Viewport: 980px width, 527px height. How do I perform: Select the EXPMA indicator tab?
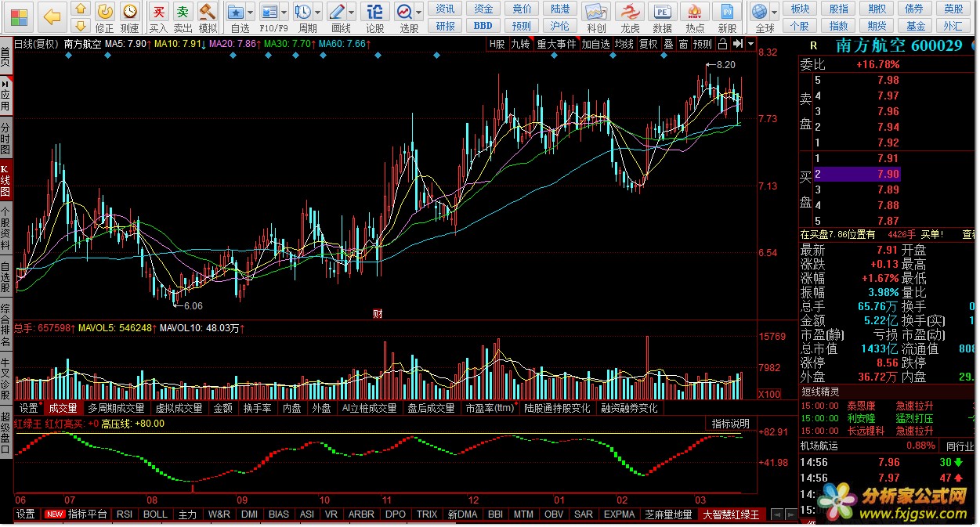point(620,514)
